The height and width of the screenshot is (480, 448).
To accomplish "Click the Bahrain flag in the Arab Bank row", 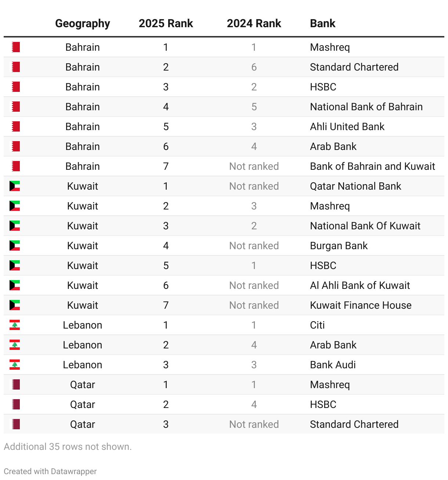I will pos(15,146).
